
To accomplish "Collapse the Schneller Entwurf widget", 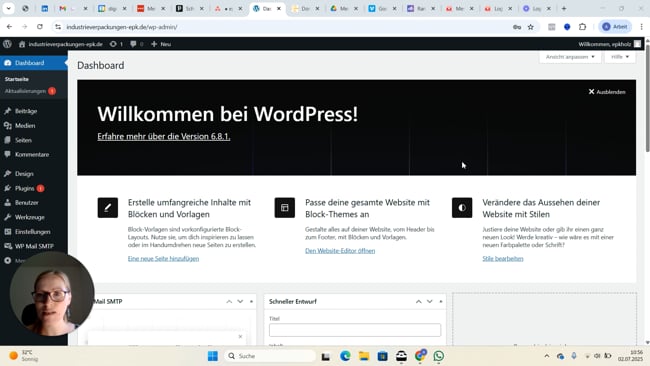I will 441,302.
